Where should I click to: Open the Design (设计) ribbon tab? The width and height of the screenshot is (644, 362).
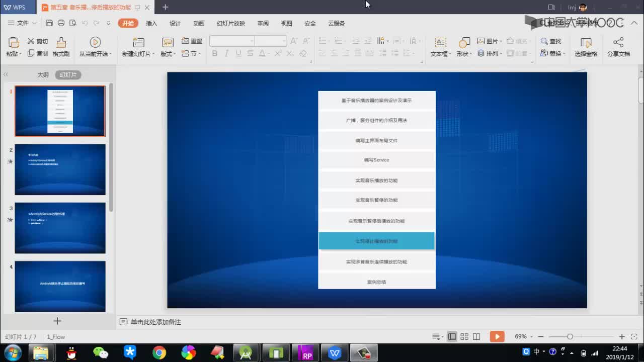click(175, 23)
